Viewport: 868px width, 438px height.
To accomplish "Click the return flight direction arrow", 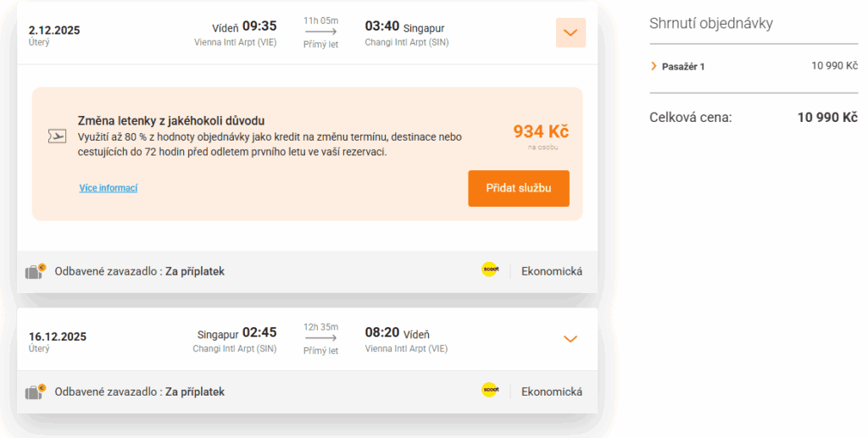I will click(x=320, y=338).
